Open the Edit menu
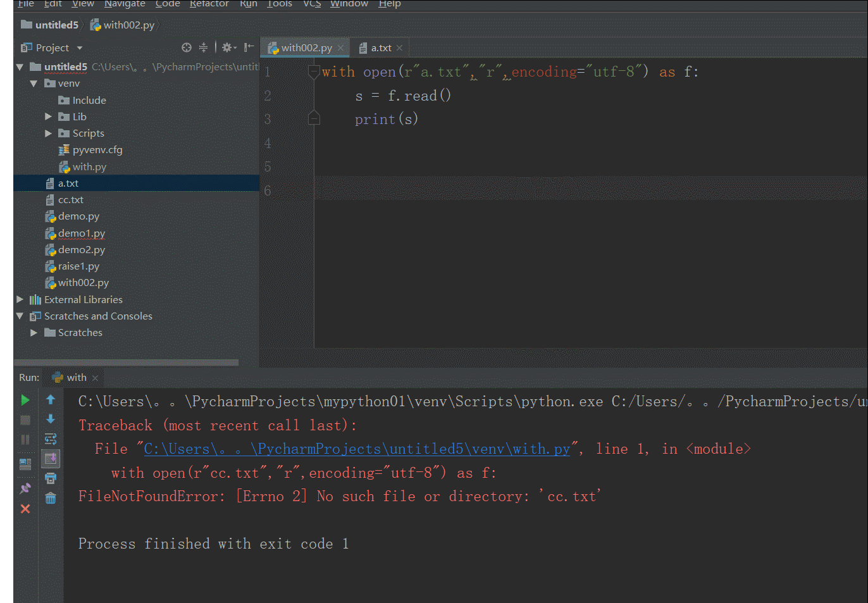This screenshot has width=868, height=603. (53, 4)
